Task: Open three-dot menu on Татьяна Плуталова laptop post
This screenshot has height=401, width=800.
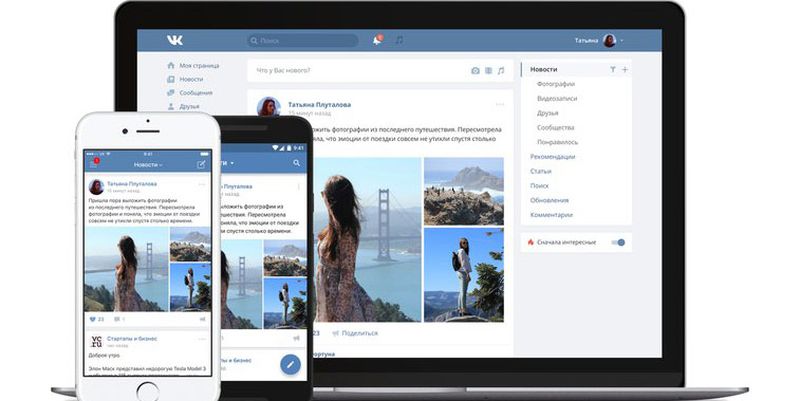Action: pos(500,105)
